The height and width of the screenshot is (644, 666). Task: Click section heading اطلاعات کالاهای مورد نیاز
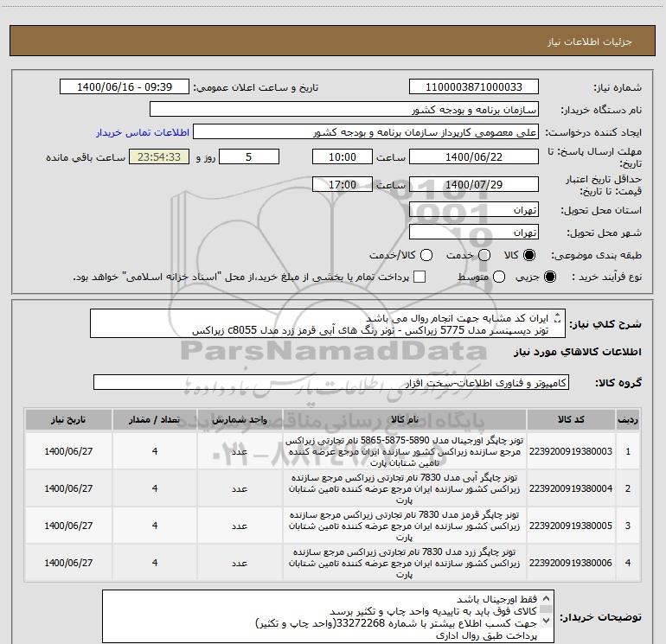[577, 352]
